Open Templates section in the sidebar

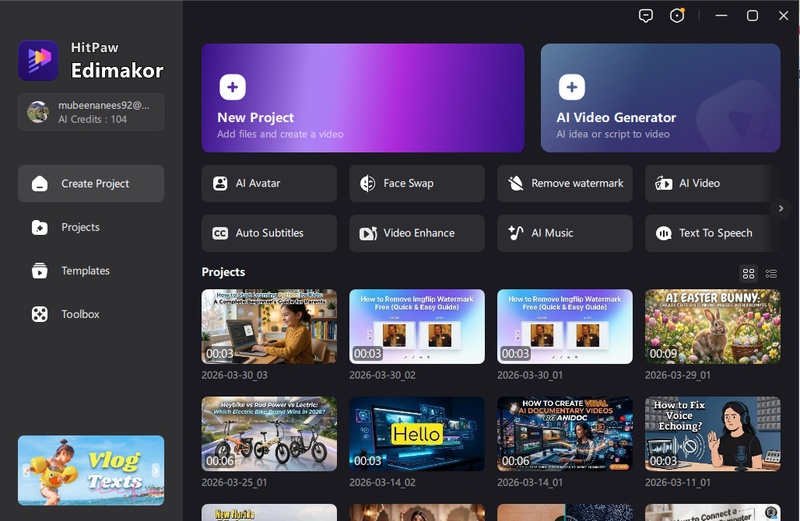pyautogui.click(x=91, y=270)
